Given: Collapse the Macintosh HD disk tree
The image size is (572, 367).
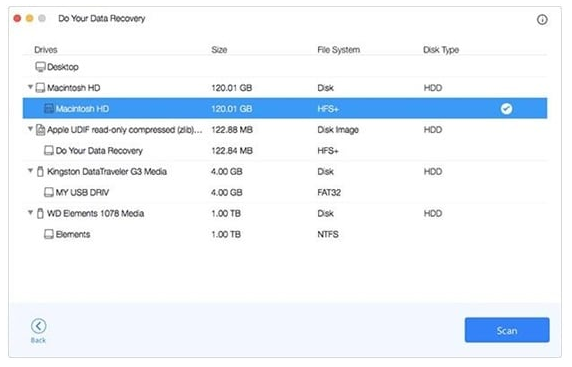Looking at the screenshot, I should coord(30,87).
